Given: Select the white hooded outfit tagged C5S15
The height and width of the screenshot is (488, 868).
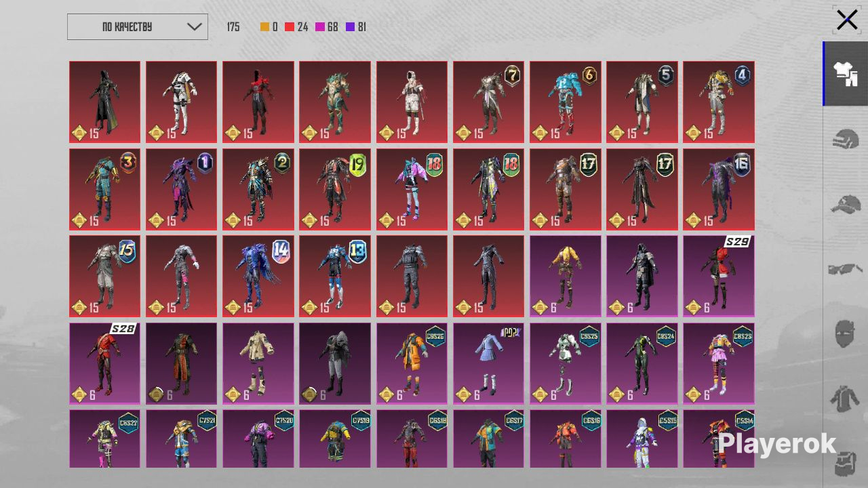Looking at the screenshot, I should [642, 439].
